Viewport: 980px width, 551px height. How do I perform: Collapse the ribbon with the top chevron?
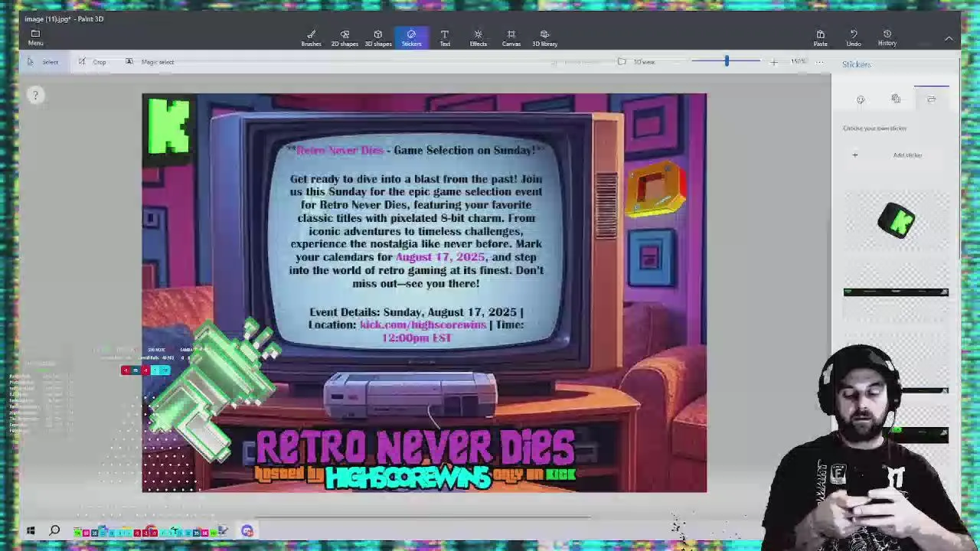[949, 38]
